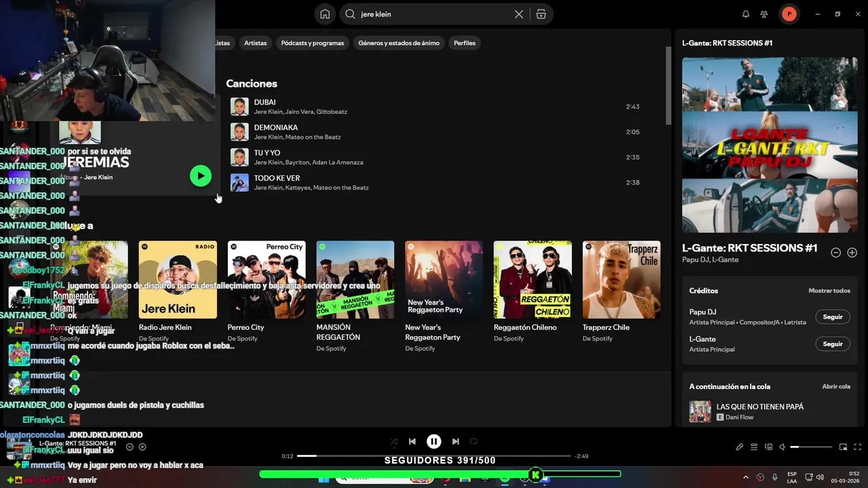Click the L-Gante RKT video artwork
The image size is (868, 488).
pyautogui.click(x=770, y=145)
